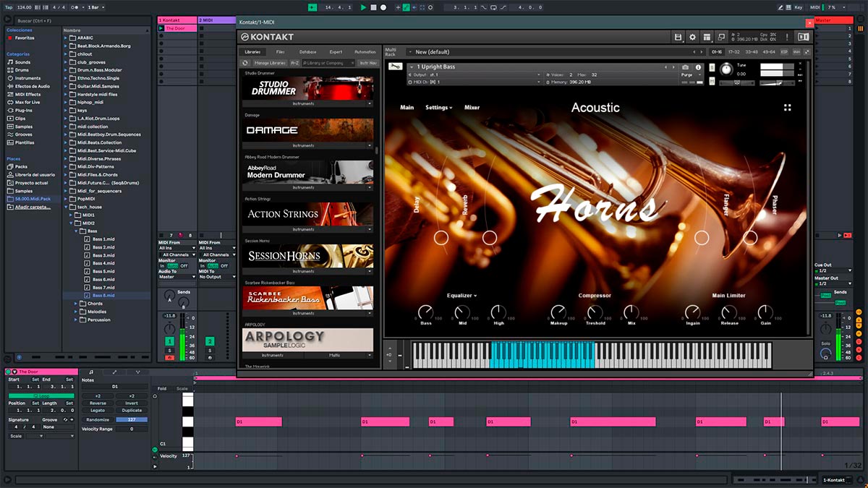Image resolution: width=868 pixels, height=488 pixels.
Task: Click the Legato button
Action: [98, 411]
